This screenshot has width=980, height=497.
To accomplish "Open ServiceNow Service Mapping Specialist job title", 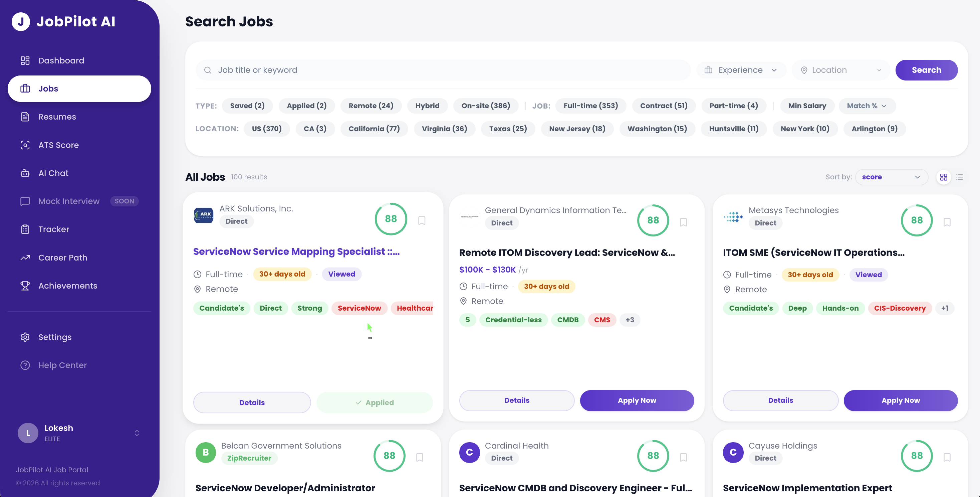I will pos(296,252).
